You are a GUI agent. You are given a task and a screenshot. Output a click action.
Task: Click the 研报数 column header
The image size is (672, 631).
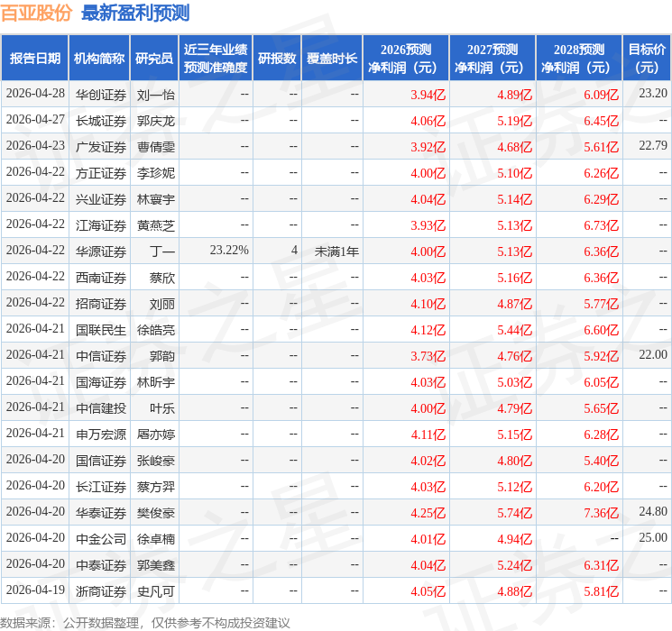click(x=277, y=59)
